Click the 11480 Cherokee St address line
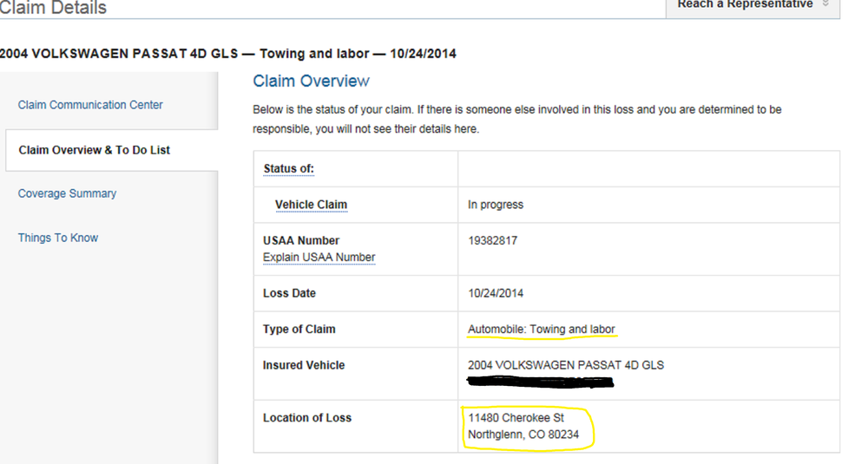 [516, 418]
